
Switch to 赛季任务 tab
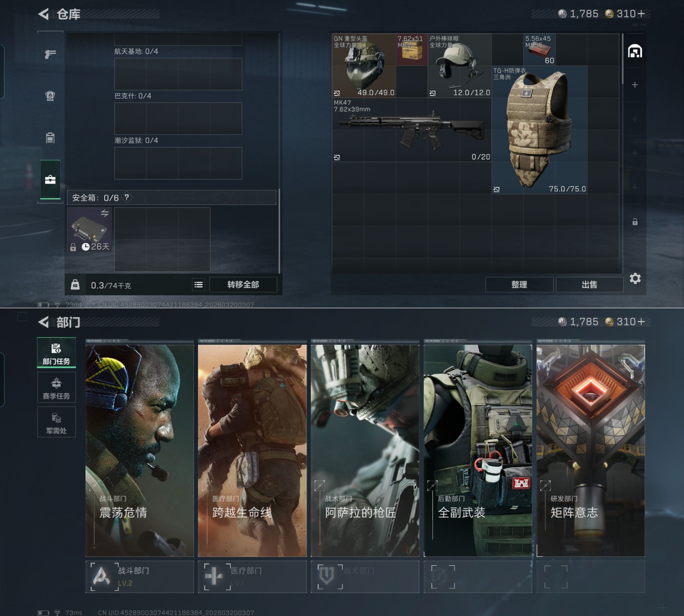pyautogui.click(x=56, y=388)
